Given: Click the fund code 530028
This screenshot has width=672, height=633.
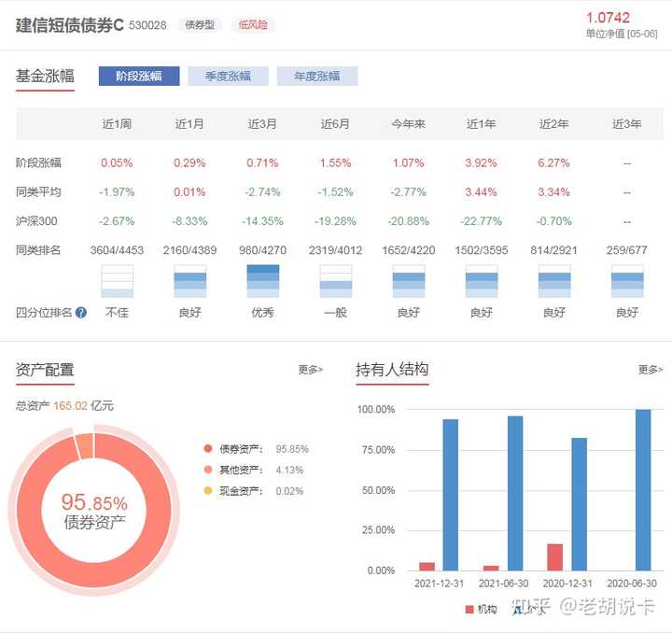Looking at the screenshot, I should [147, 25].
